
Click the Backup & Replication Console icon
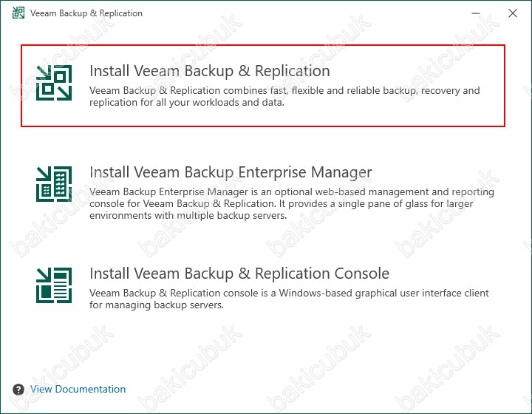click(x=54, y=285)
